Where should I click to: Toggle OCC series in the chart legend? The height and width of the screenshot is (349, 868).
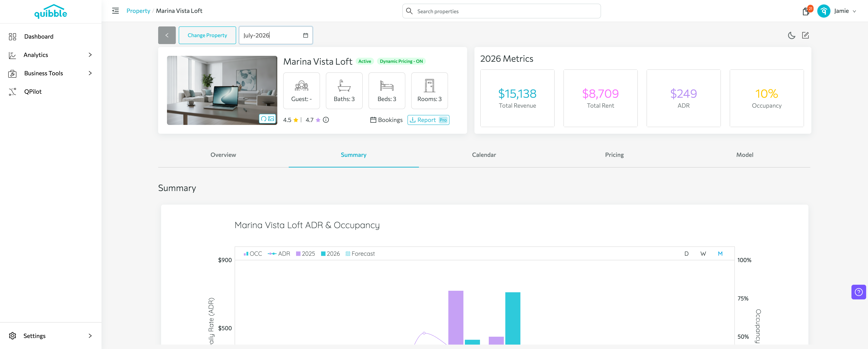click(x=253, y=254)
